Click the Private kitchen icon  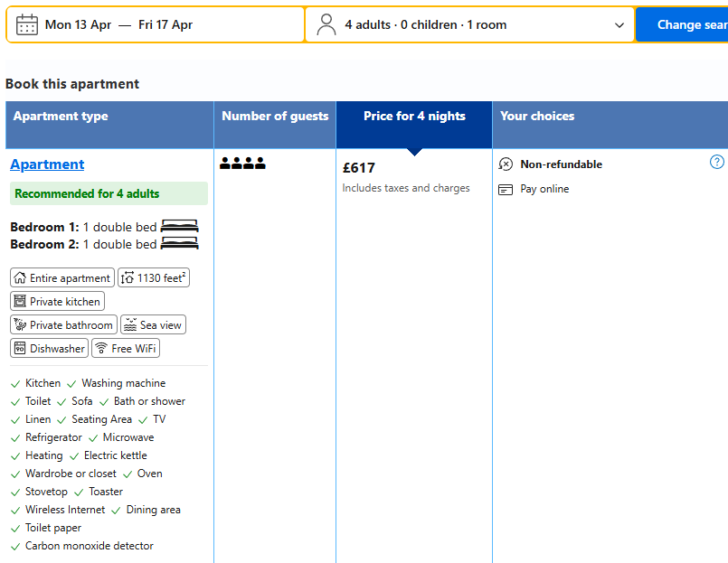20,301
